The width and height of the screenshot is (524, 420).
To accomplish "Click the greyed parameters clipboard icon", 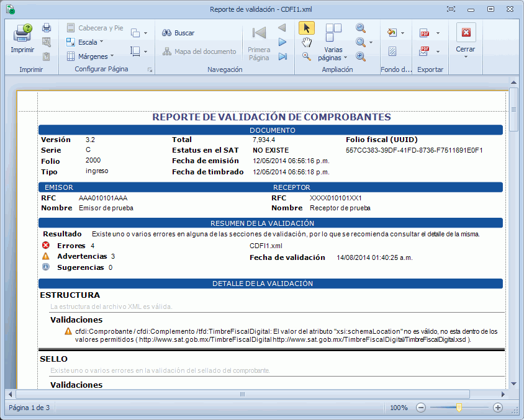I will tap(47, 56).
